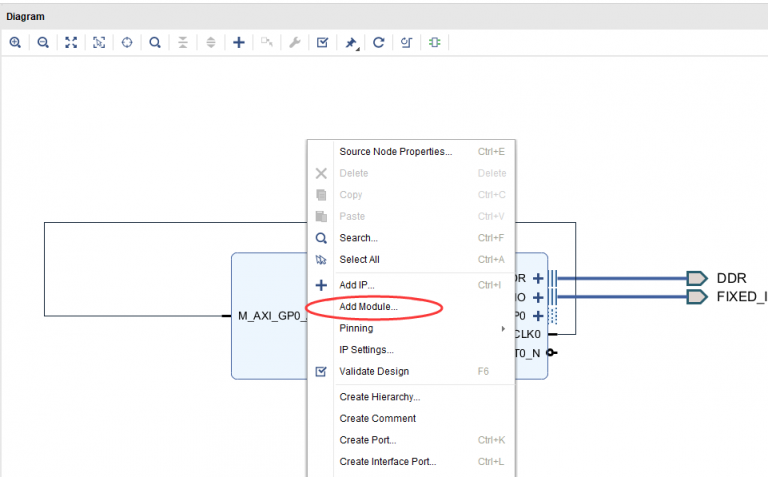
Task: Choose Add IP in context menu
Action: tap(356, 285)
